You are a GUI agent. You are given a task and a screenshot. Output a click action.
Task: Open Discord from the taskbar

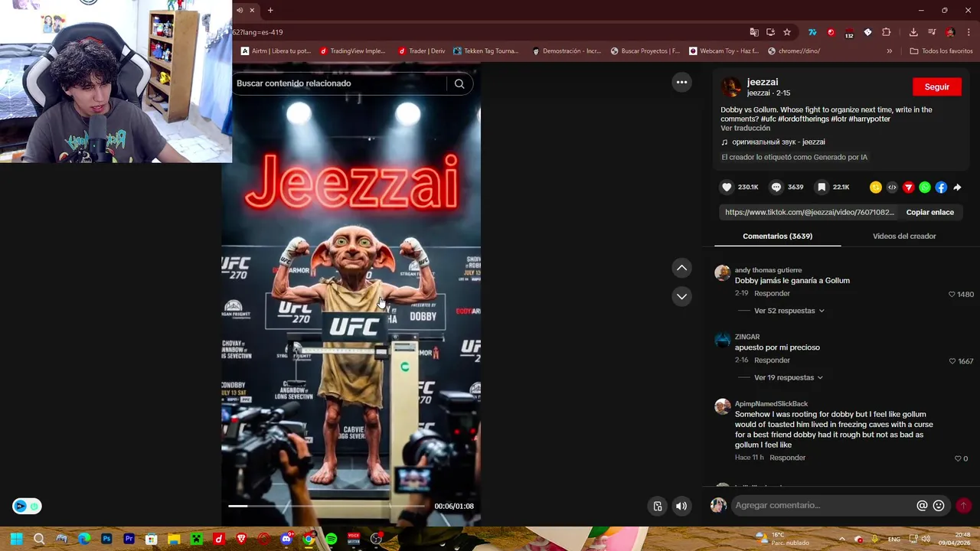coord(286,539)
